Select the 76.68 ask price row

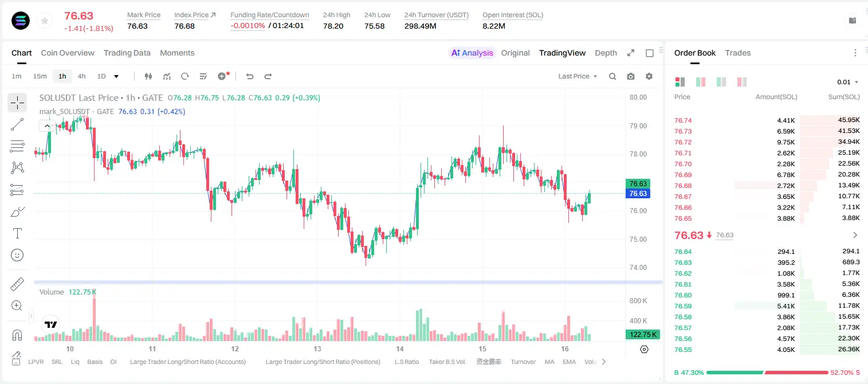(x=767, y=186)
